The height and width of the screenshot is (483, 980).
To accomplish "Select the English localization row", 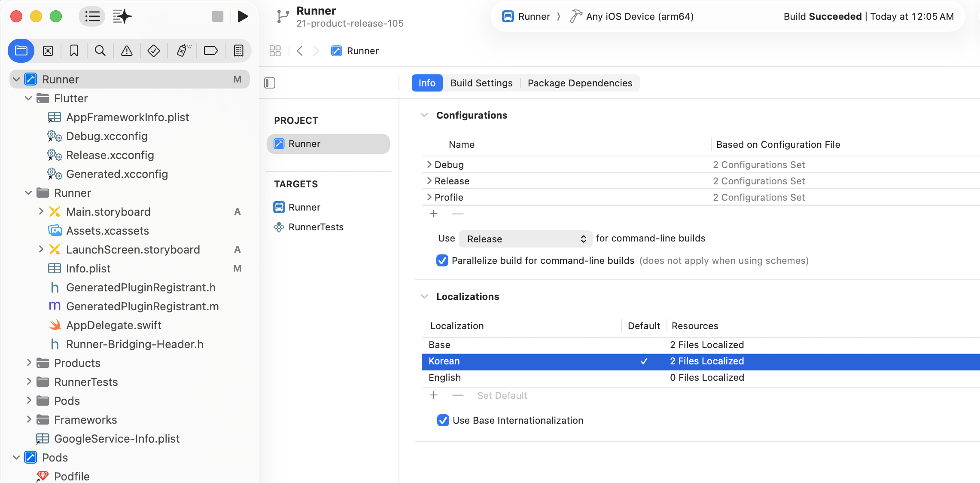I will click(x=444, y=377).
